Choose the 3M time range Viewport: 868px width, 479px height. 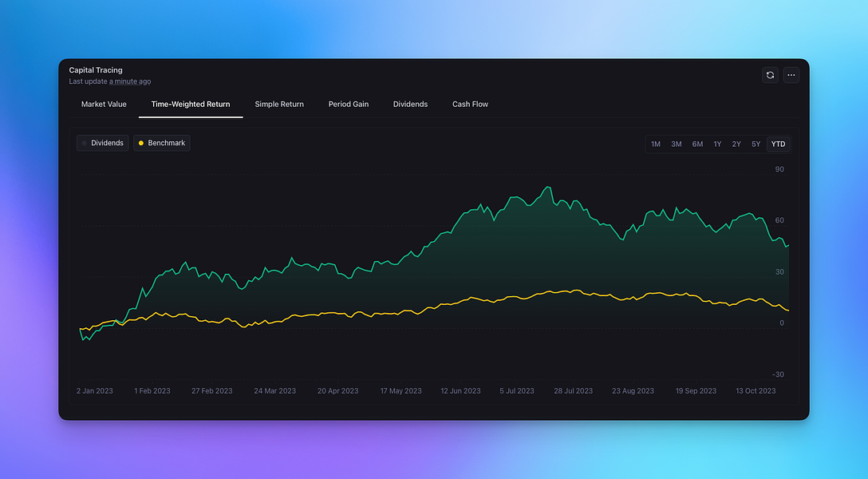click(676, 144)
